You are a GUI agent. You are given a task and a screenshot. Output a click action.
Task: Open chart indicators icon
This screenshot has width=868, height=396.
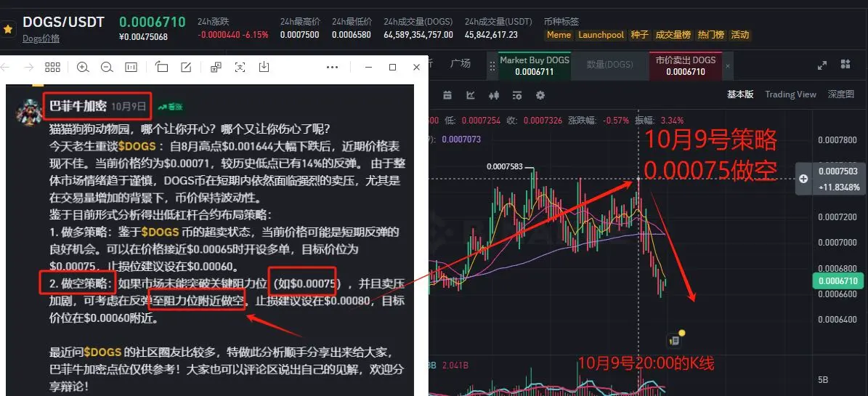(x=471, y=95)
